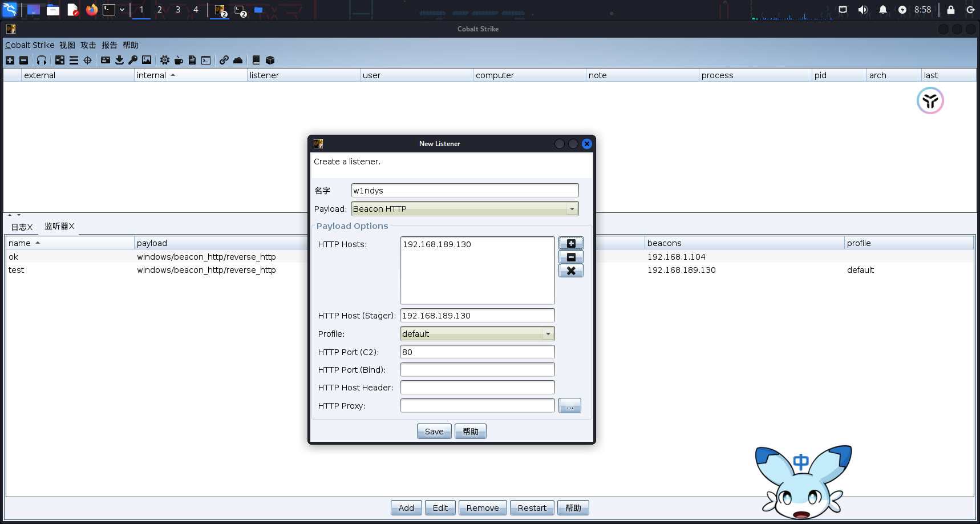This screenshot has height=524, width=980.
Task: Clear HTTP hosts with the X button
Action: (570, 271)
